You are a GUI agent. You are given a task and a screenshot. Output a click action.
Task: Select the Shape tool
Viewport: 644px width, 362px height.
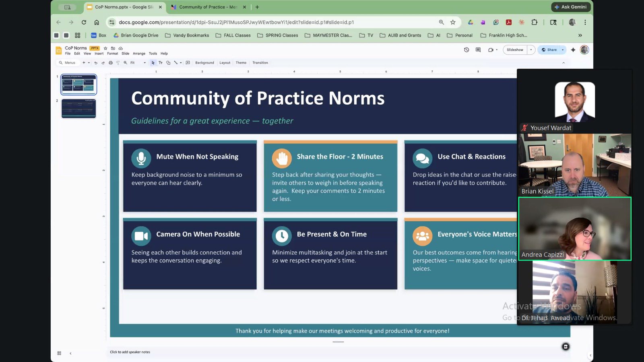[168, 63]
